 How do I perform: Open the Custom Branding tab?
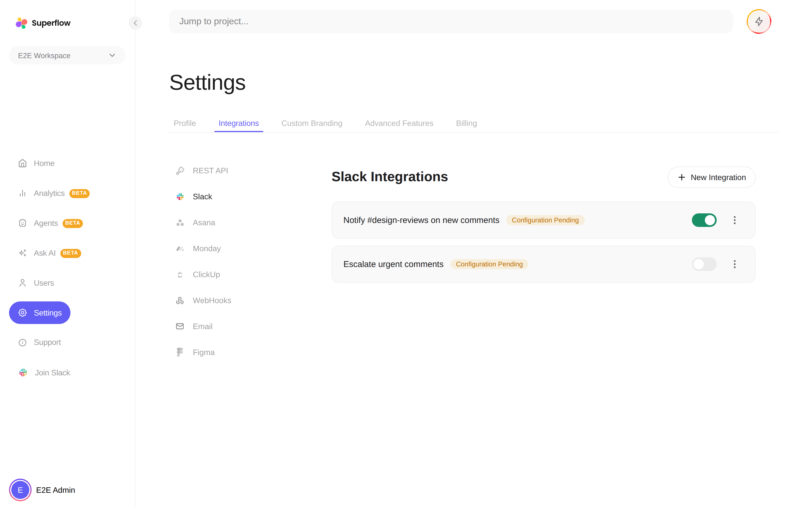[312, 123]
